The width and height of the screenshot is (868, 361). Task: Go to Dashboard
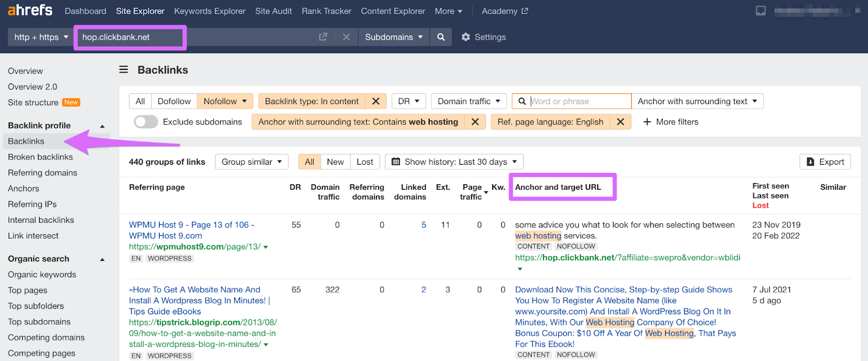tap(86, 11)
